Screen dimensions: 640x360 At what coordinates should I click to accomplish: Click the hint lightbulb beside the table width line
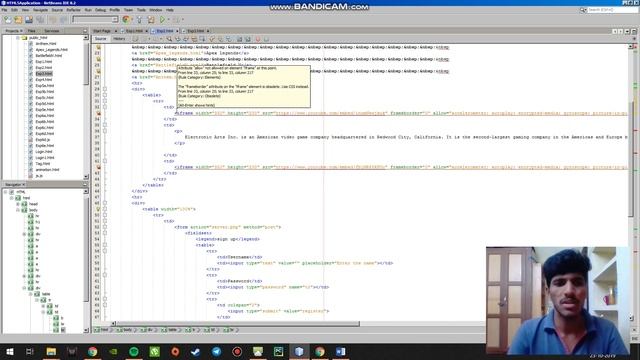click(x=98, y=209)
